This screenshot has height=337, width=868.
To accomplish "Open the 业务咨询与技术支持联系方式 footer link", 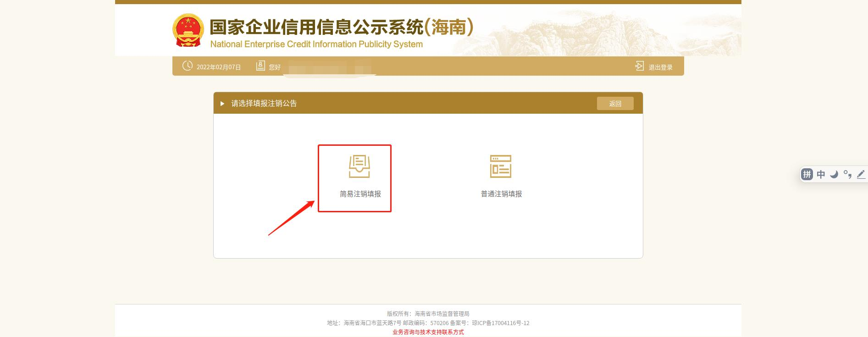I will point(428,332).
